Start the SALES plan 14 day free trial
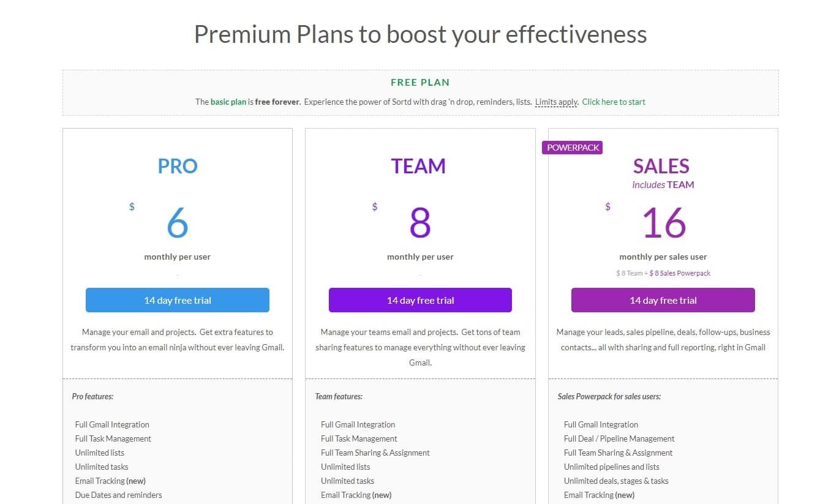 pos(663,300)
